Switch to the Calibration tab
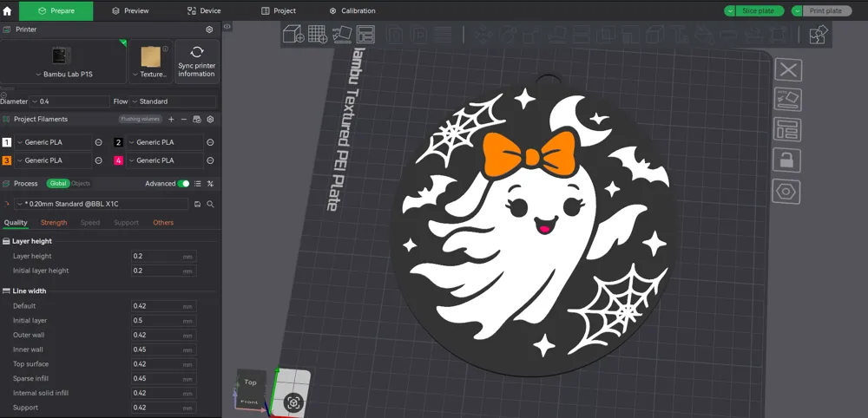 pyautogui.click(x=352, y=10)
